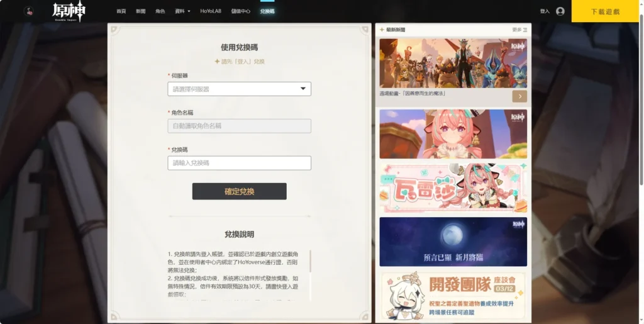Click the 更多 list icon in news panel
The width and height of the screenshot is (644, 324).
pos(525,30)
